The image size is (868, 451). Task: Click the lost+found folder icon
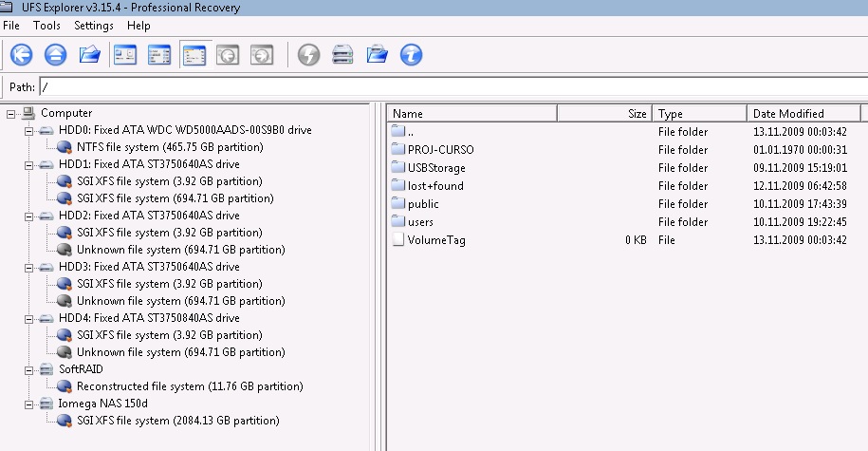pyautogui.click(x=398, y=185)
